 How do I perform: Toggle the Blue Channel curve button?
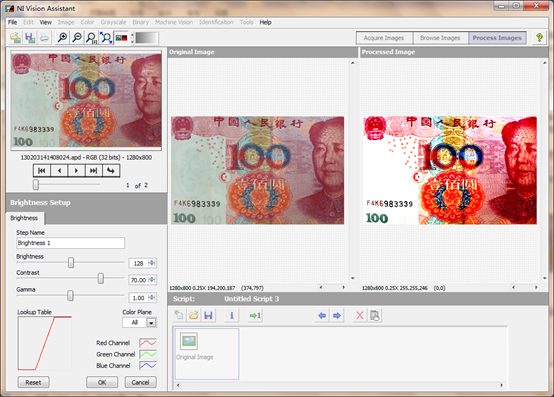coord(148,365)
